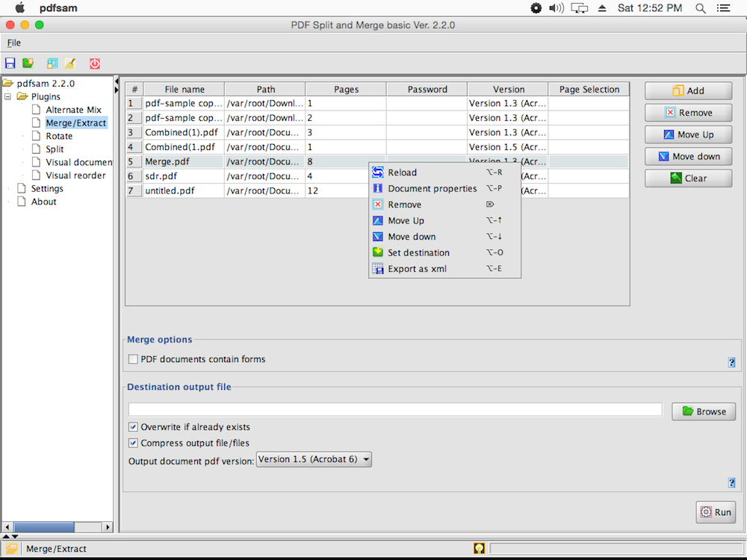This screenshot has width=747, height=560.
Task: Open About in the tree
Action: [44, 202]
